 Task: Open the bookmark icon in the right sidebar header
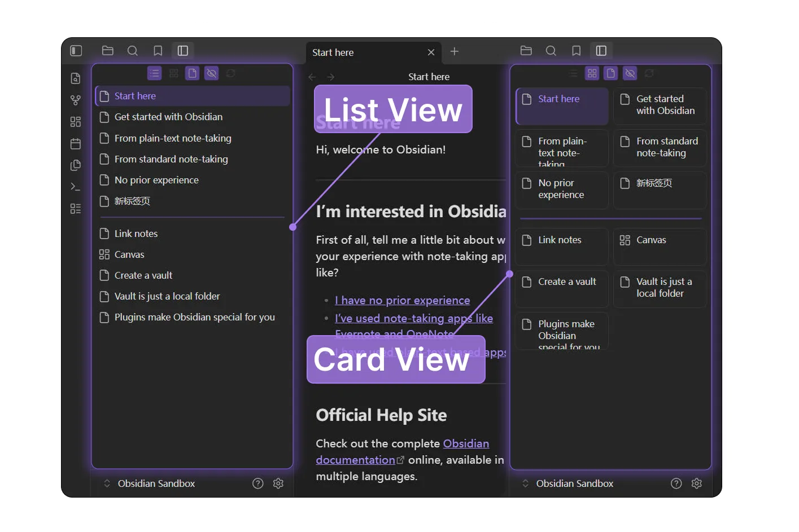(577, 51)
